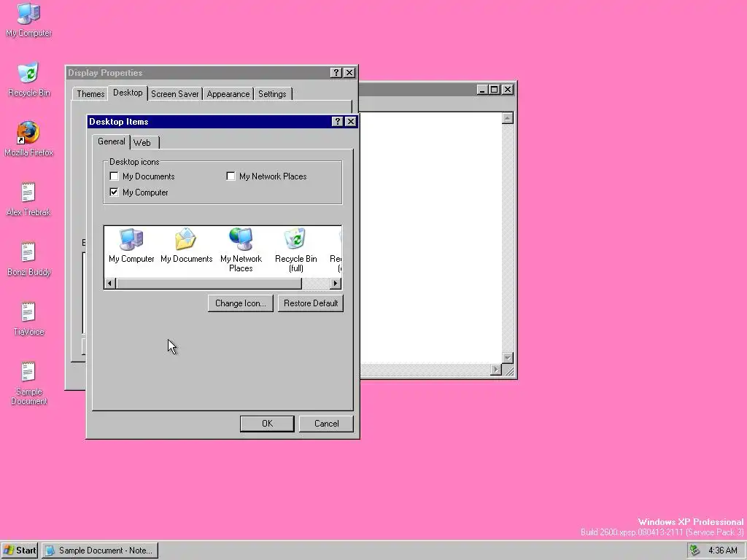Select My Documents icon in icon list
This screenshot has height=560, width=747.
pos(186,246)
